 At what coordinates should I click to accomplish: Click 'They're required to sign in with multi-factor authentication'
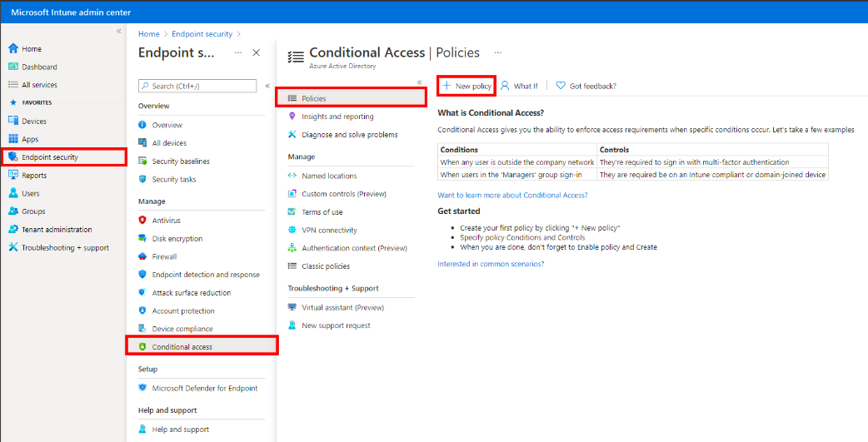pos(694,162)
